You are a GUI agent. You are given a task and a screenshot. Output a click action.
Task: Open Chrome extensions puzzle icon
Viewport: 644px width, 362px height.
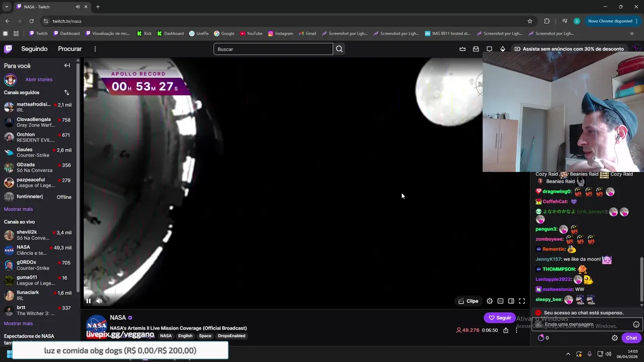(x=547, y=21)
